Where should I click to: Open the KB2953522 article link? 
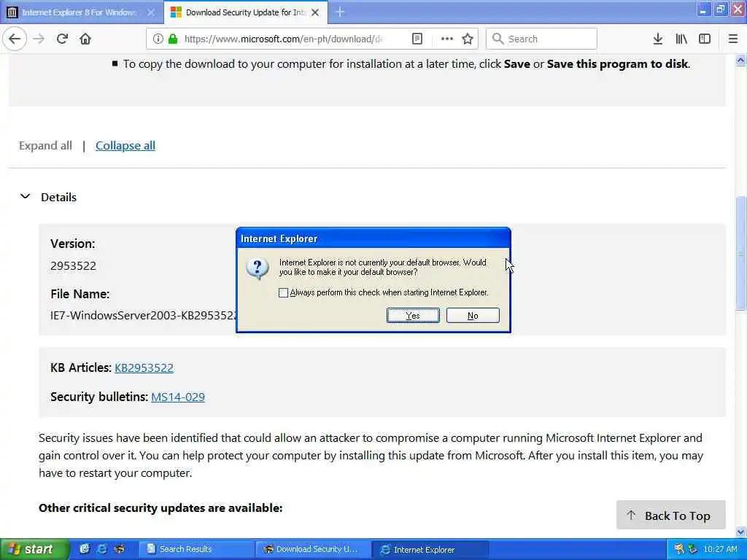144,367
